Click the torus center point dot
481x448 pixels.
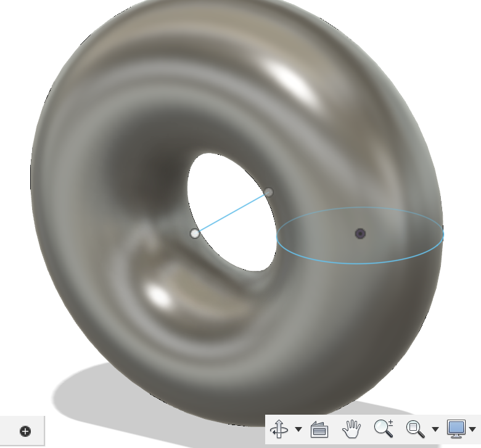[x=360, y=234]
